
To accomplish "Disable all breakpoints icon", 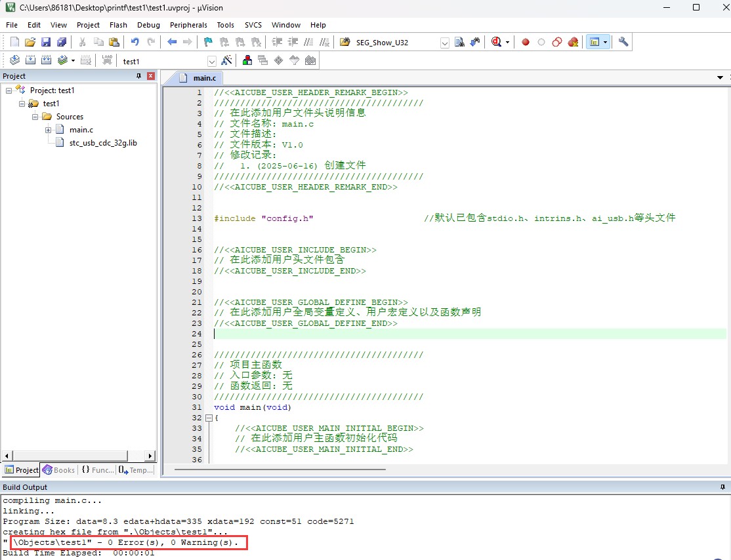I will point(557,43).
